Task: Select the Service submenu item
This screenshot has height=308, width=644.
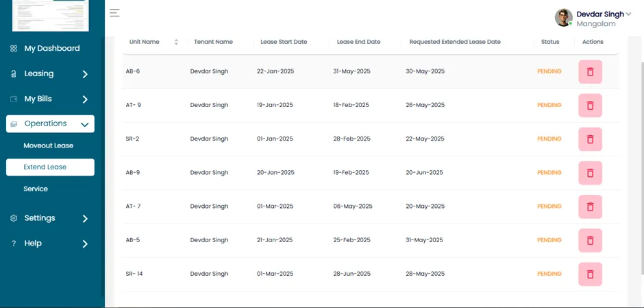Action: click(x=36, y=189)
